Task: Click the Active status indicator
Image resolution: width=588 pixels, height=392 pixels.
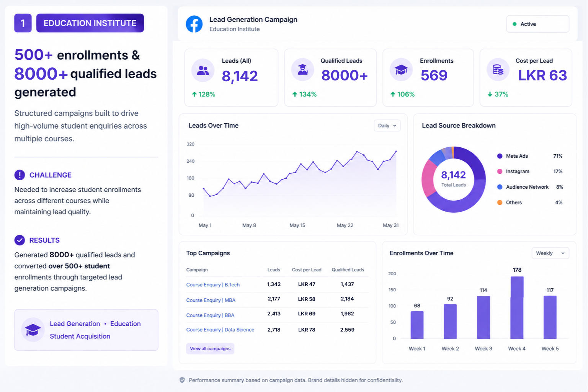Action: click(x=537, y=24)
